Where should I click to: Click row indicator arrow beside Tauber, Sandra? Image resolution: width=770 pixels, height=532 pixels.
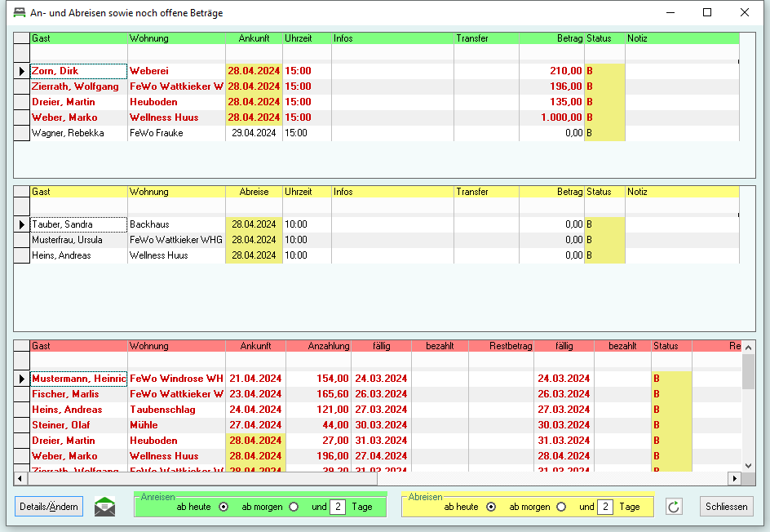coord(22,224)
